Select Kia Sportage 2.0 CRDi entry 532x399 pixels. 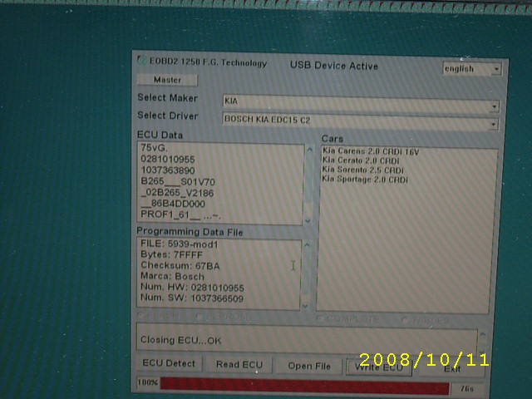365,180
